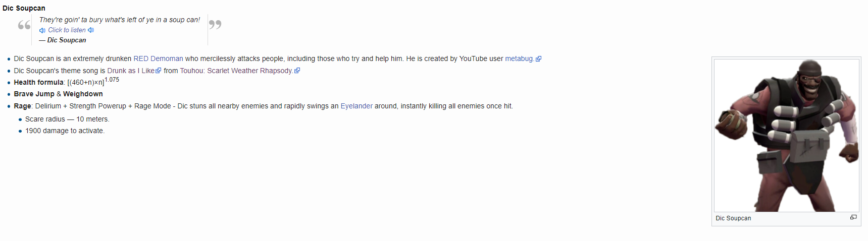Click the bold "Health formula" label
This screenshot has height=241, width=868.
coord(38,83)
